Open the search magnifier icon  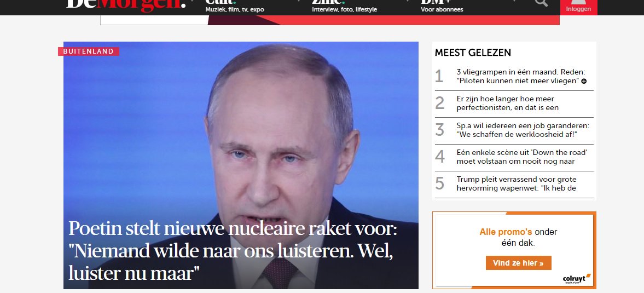541,3
